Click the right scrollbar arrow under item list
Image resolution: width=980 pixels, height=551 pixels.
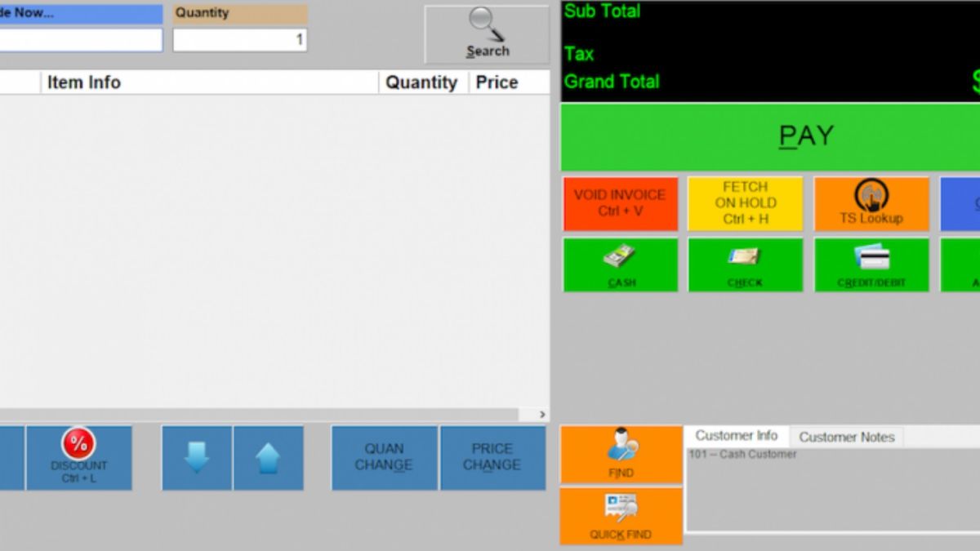(541, 414)
